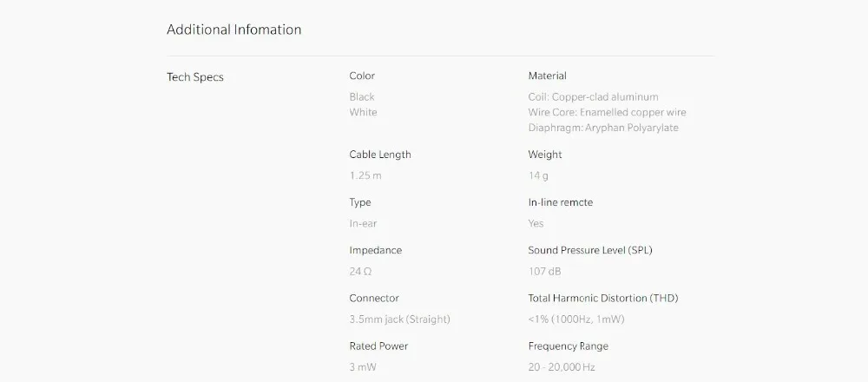This screenshot has height=382, width=868.
Task: Click the 1.25 m cable value
Action: click(365, 175)
